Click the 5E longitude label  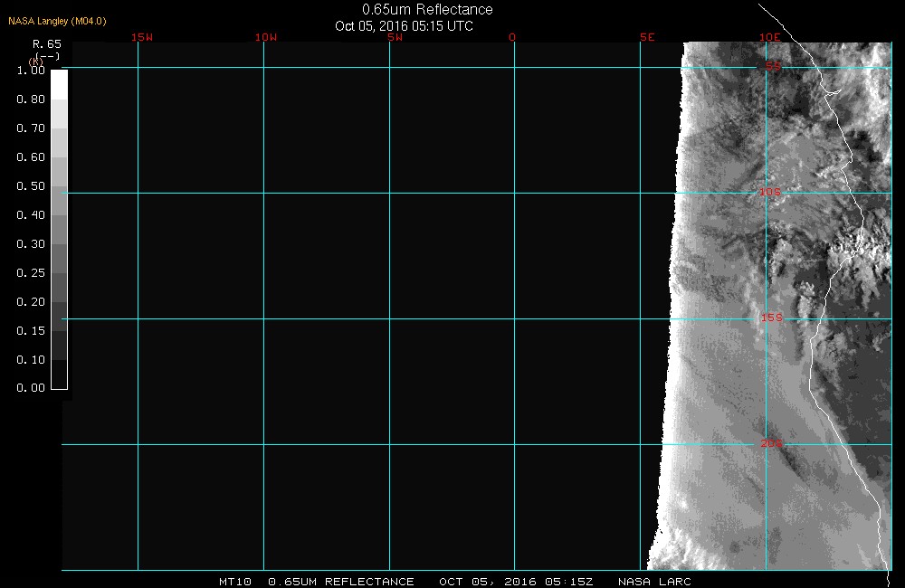tap(647, 37)
